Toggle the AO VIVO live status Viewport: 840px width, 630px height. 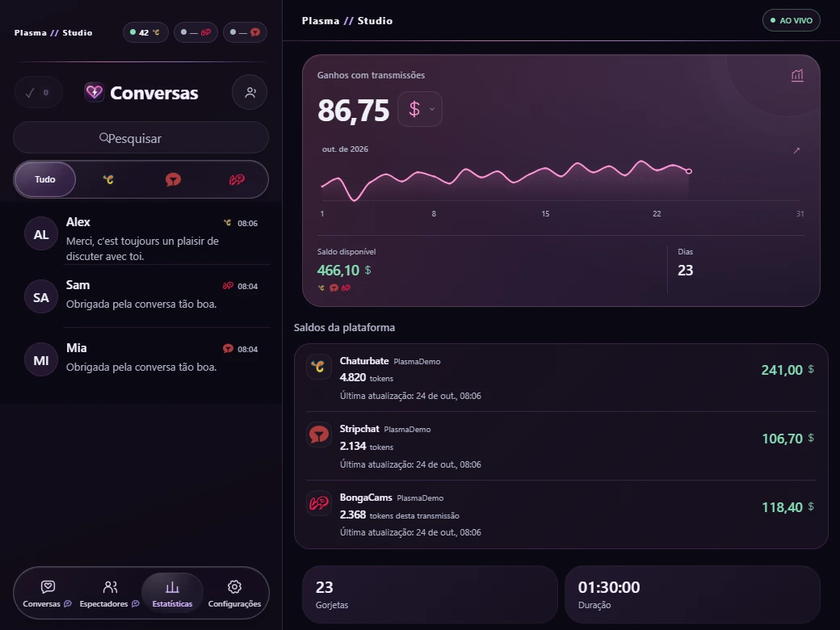(x=792, y=20)
